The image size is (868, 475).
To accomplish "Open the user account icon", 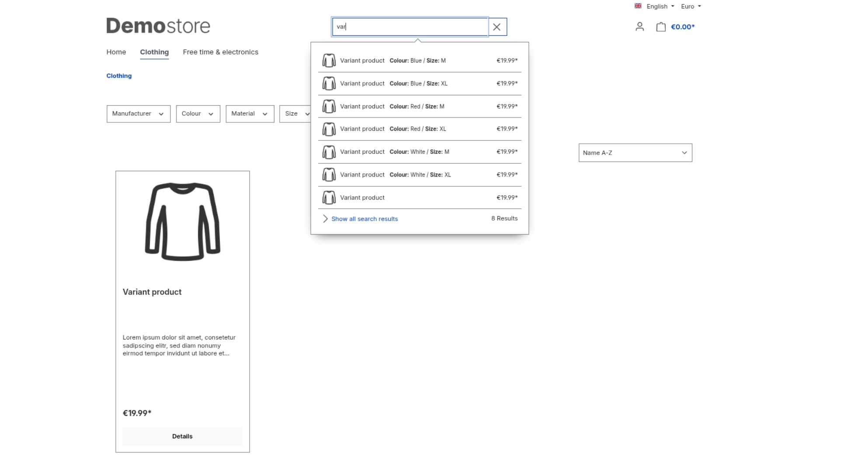I will tap(639, 27).
